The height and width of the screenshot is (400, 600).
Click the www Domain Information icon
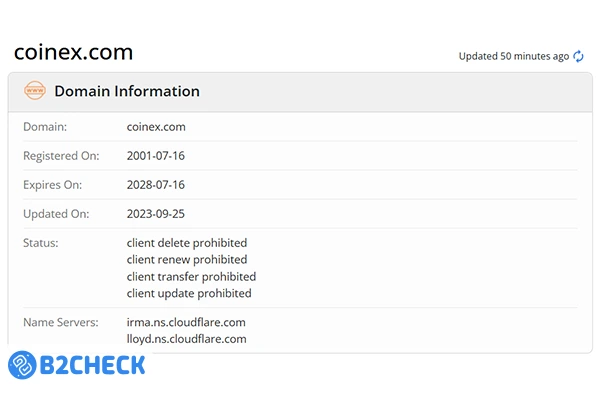click(x=35, y=91)
